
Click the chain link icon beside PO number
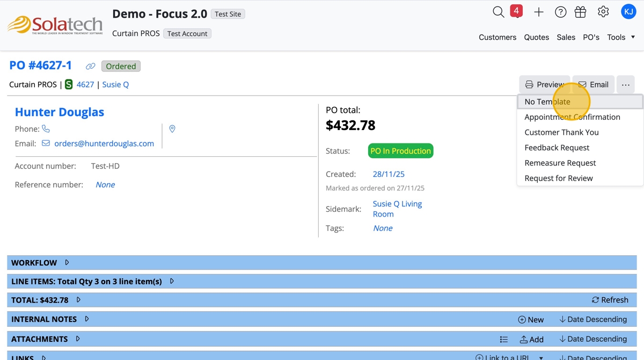(91, 67)
